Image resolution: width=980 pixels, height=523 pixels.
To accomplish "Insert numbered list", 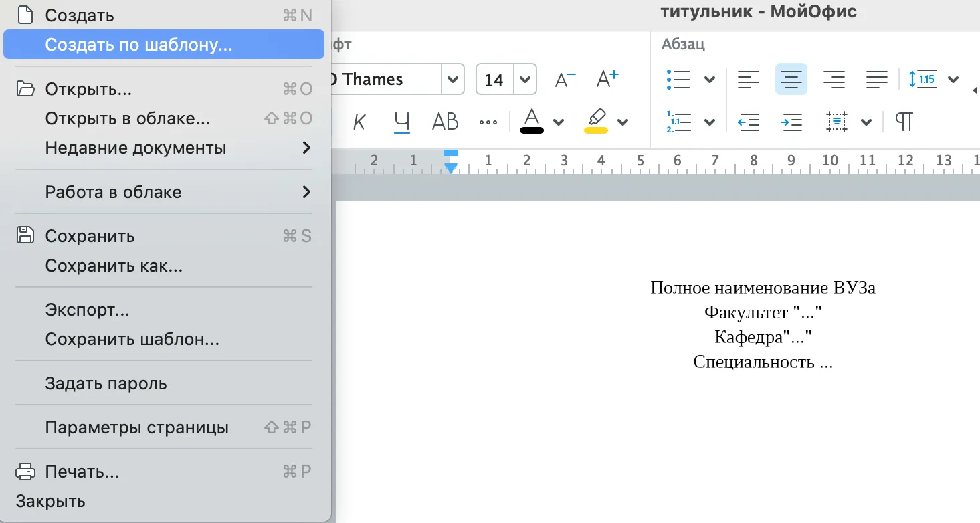I will click(678, 122).
